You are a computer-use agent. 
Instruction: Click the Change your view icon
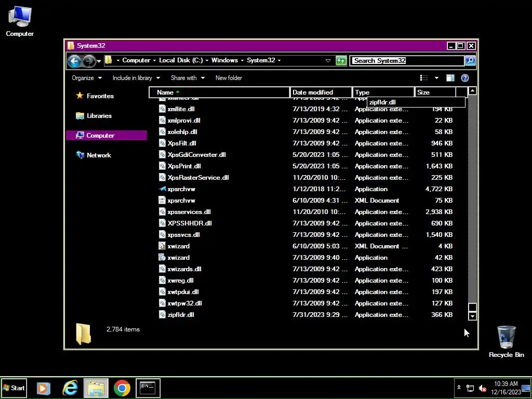coord(424,78)
